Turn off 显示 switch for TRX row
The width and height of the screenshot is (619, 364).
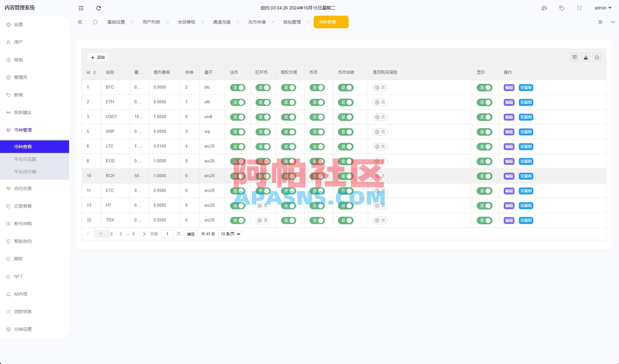484,220
